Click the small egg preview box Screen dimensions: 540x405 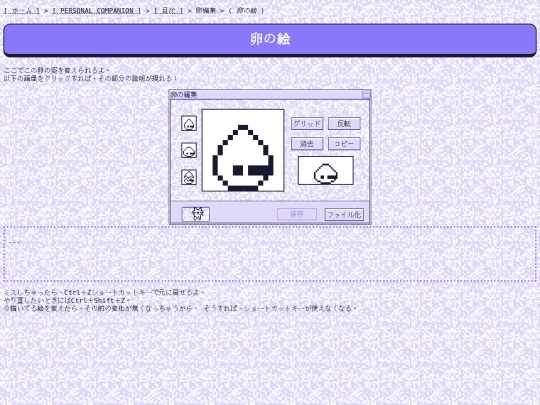[x=325, y=170]
